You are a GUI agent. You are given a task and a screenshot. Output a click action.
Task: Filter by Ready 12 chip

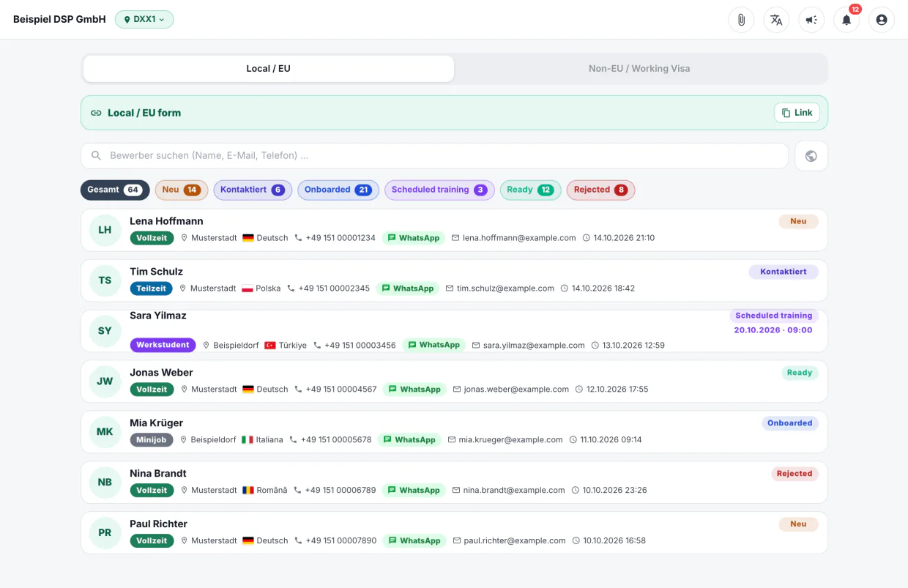(530, 190)
